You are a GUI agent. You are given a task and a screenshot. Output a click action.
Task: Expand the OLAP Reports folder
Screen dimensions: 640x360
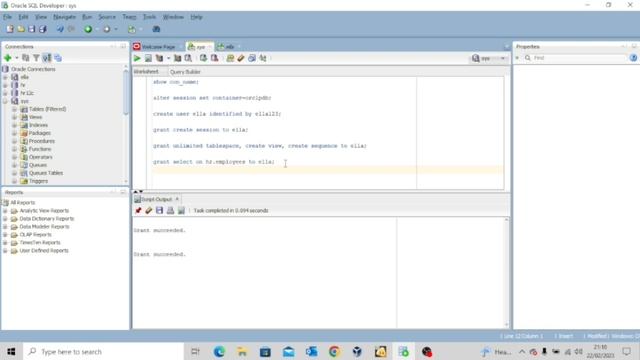[5, 235]
